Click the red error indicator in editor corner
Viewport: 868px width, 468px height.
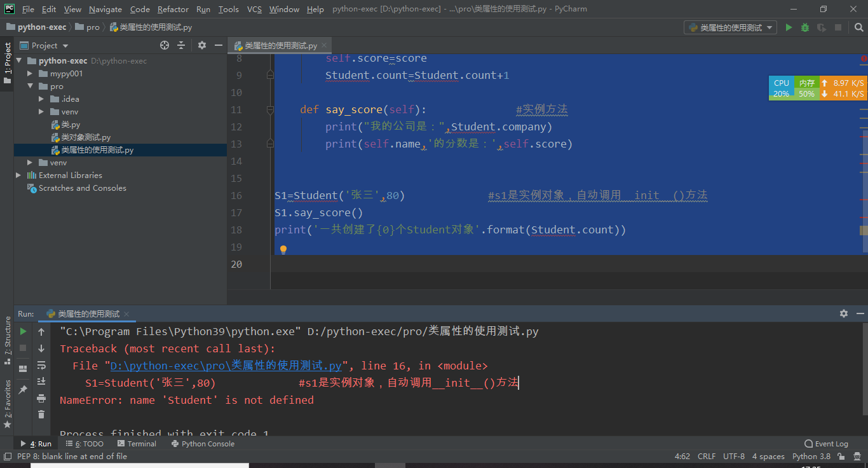(x=864, y=59)
